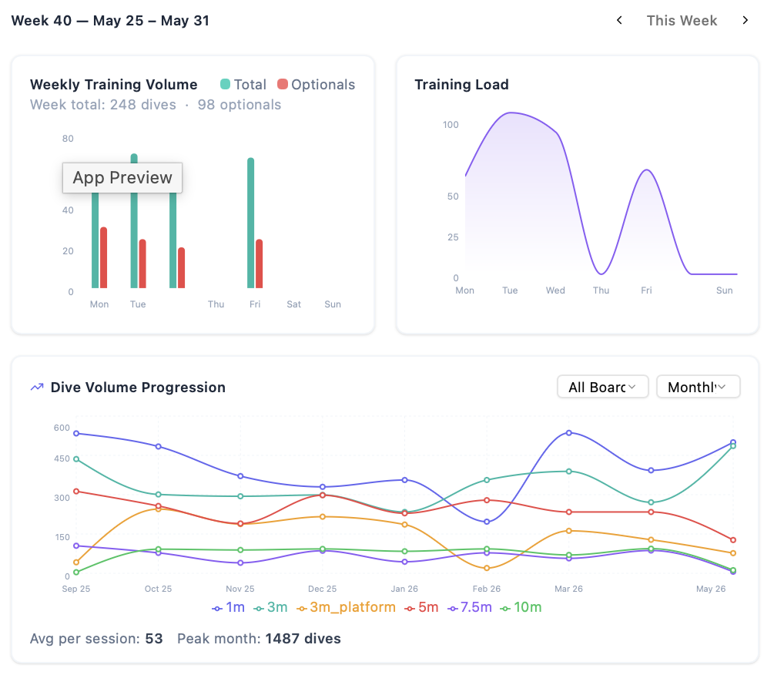Hide the 1m line via legend

228,607
